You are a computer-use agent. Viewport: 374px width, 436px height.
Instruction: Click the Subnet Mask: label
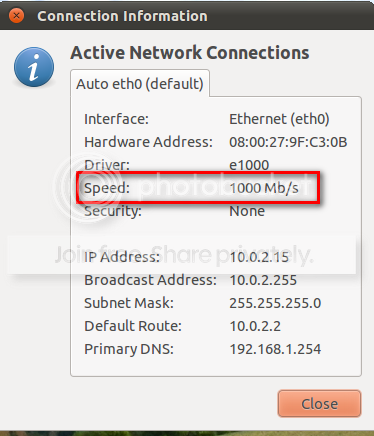coord(129,303)
